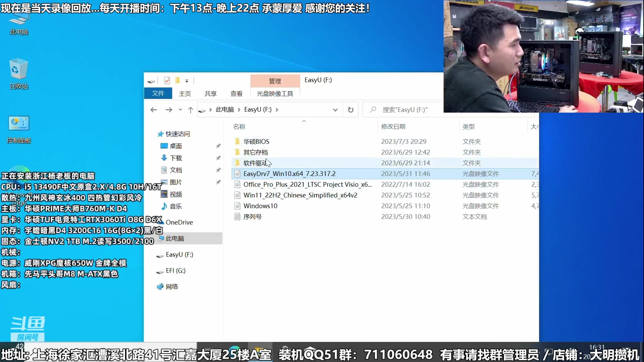
Task: Open the 文件 menu in Explorer
Action: 158,93
